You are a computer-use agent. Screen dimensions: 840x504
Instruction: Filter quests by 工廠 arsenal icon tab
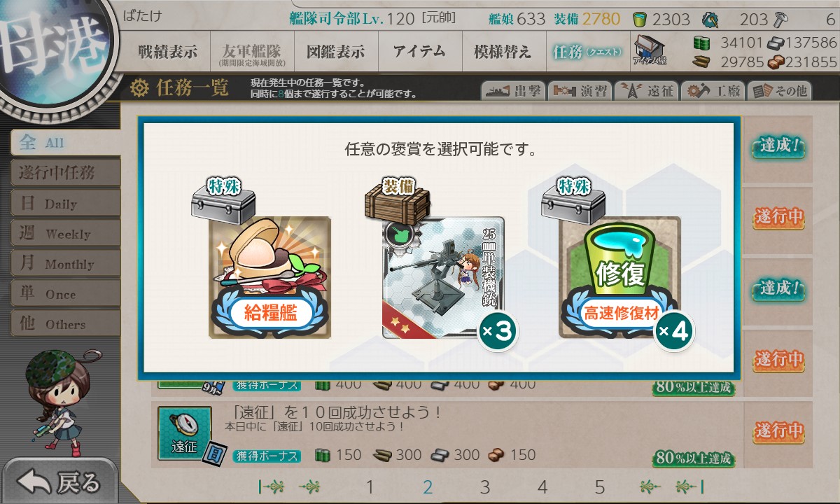[712, 91]
